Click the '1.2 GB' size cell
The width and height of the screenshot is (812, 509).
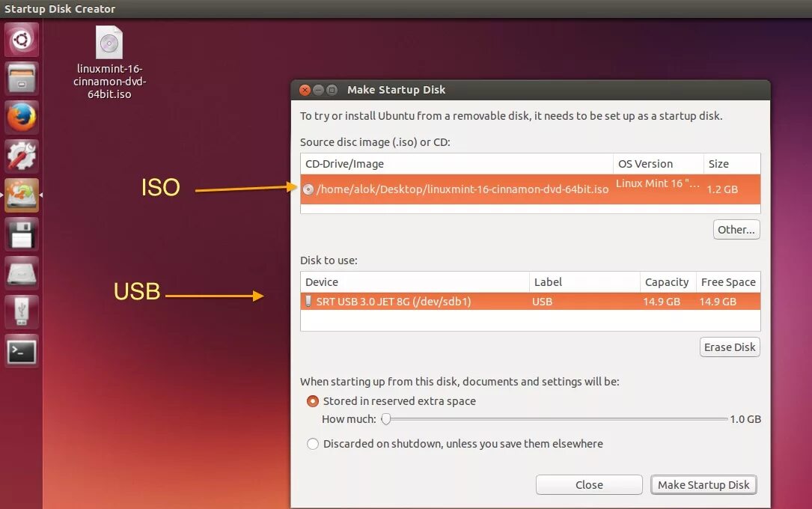click(x=722, y=189)
